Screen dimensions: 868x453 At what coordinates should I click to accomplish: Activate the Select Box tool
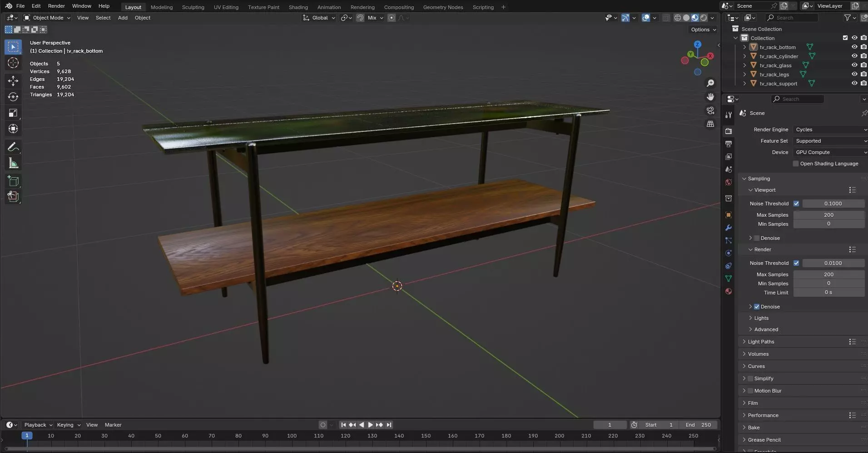tap(13, 47)
